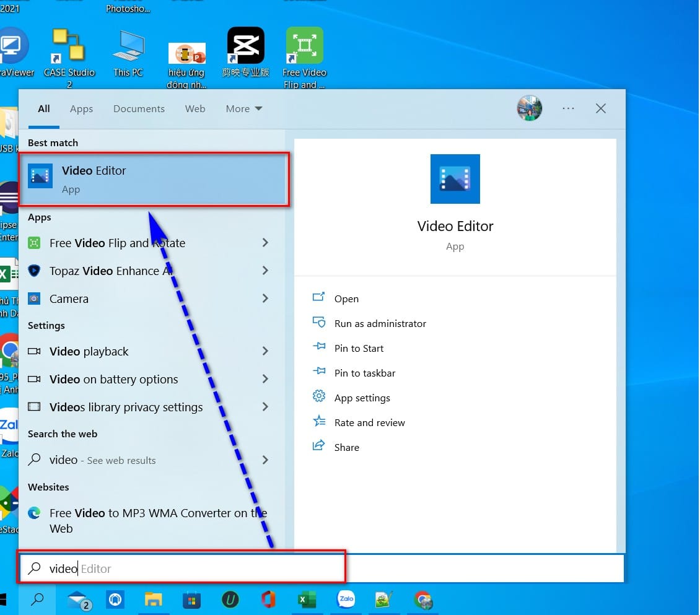Select the hiệu ứng động PowerPoint file icon
700x615 pixels.
pyautogui.click(x=186, y=66)
